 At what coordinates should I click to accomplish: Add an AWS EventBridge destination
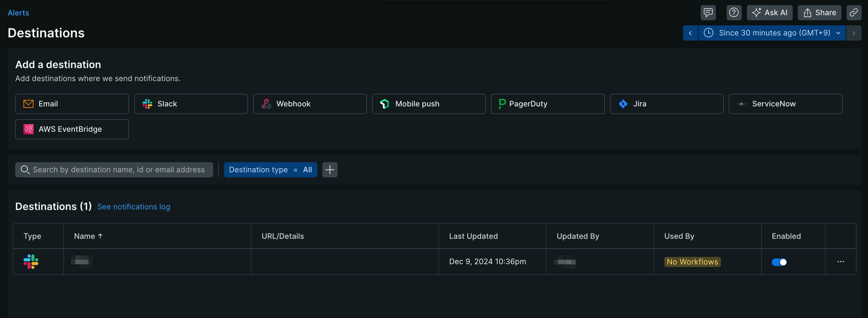tap(72, 129)
